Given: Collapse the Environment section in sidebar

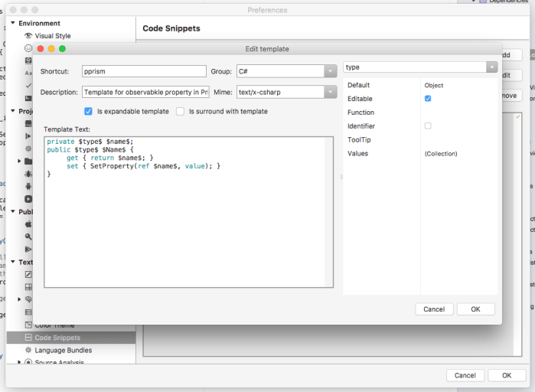Looking at the screenshot, I should click(13, 24).
